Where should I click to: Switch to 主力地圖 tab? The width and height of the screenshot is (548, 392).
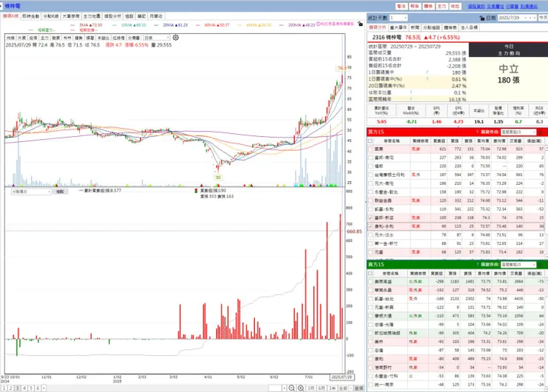point(92,16)
